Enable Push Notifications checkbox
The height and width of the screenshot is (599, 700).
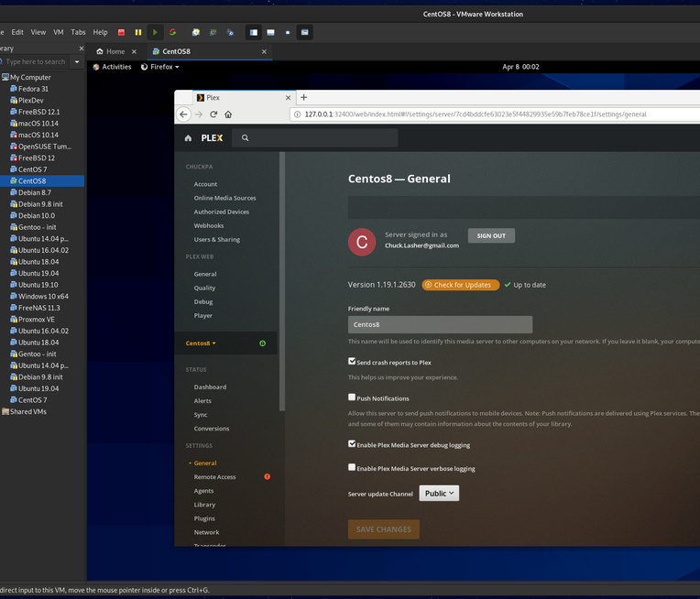tap(352, 397)
